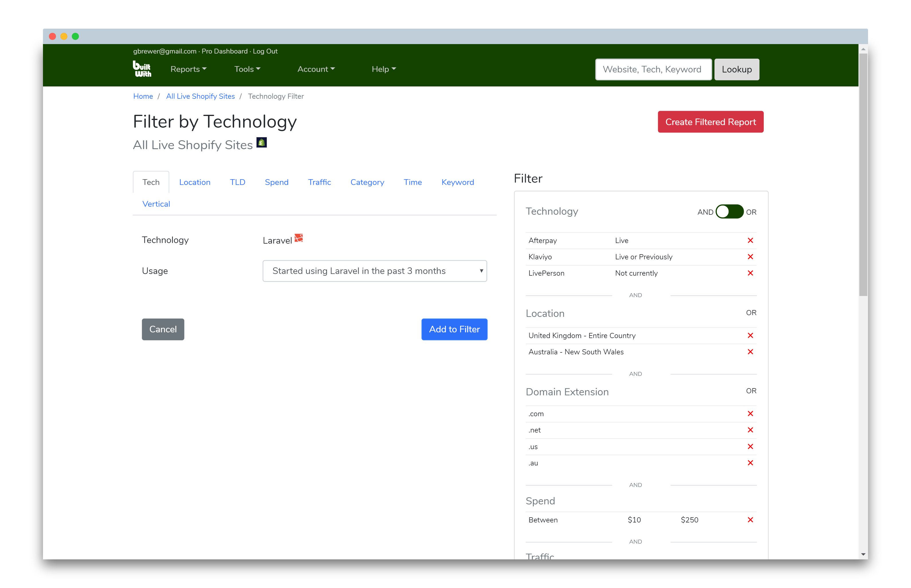
Task: Toggle the AND/OR Technology switch to OR
Action: click(x=729, y=212)
